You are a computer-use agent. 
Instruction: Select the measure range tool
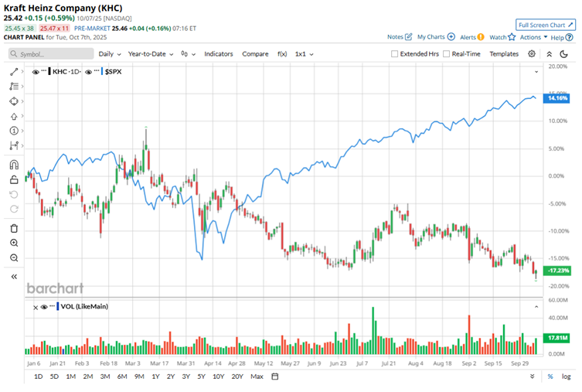click(14, 145)
